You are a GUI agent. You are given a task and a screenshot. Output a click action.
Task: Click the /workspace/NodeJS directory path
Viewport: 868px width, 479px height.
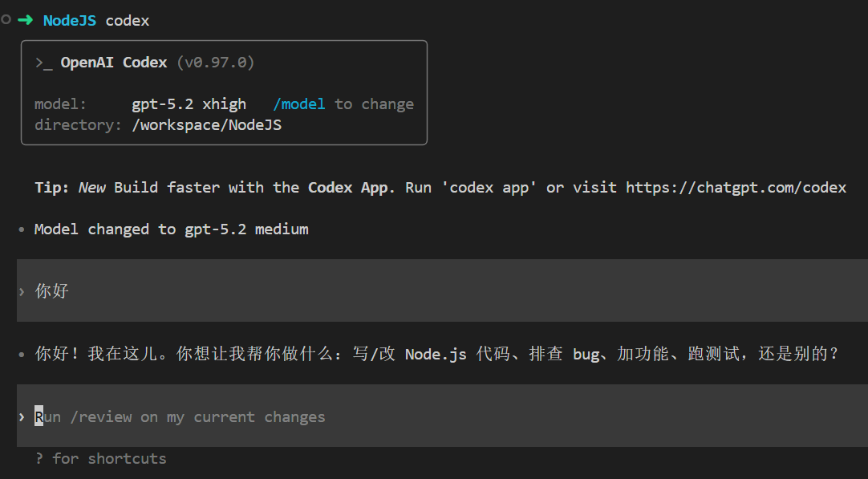coord(206,125)
